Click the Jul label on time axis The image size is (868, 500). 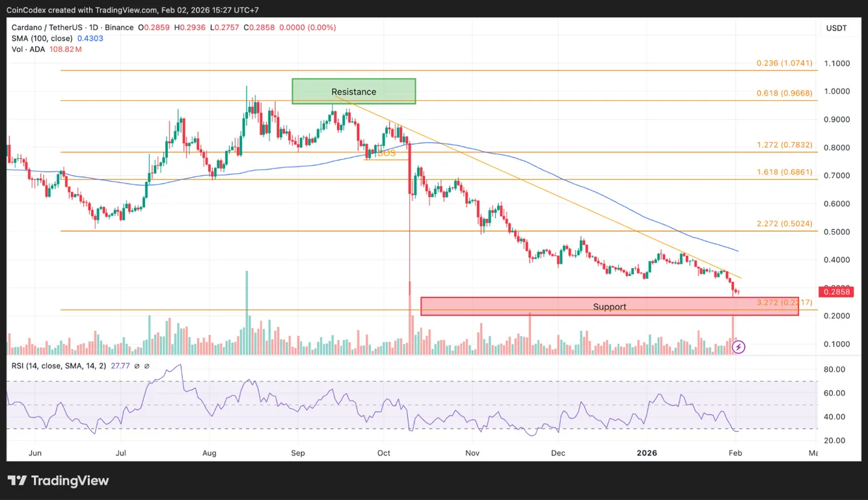121,452
